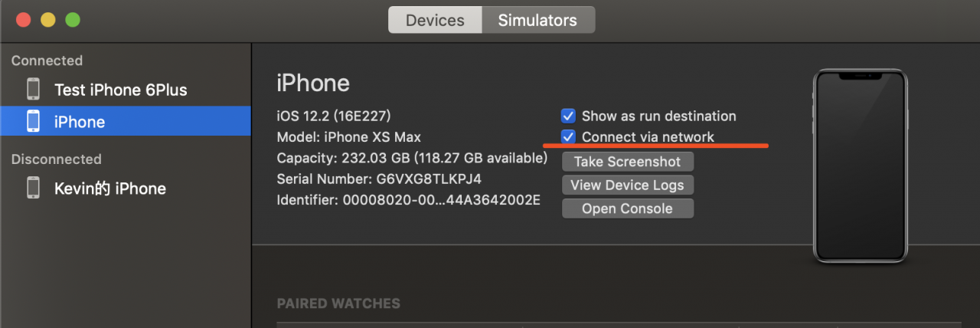The image size is (980, 328).
Task: Click the iPhone XS Max preview image
Action: click(x=860, y=166)
